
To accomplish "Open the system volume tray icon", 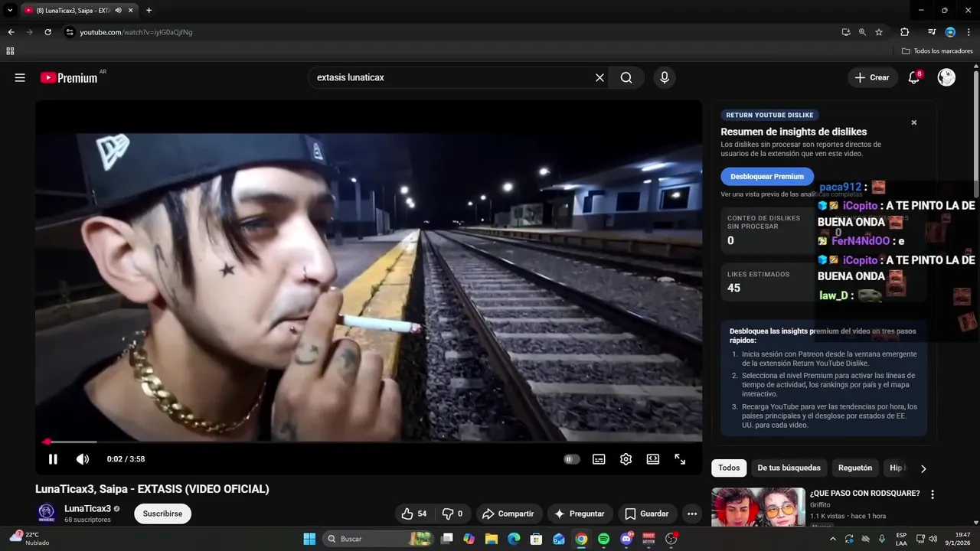I will click(933, 539).
